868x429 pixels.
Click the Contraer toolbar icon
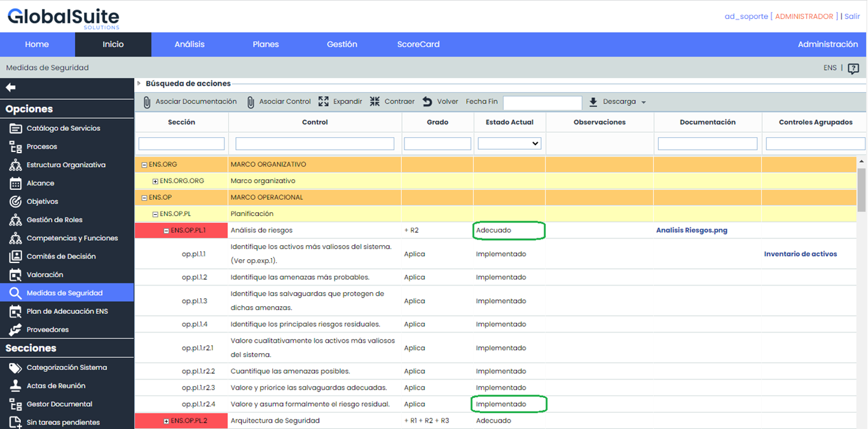[375, 102]
